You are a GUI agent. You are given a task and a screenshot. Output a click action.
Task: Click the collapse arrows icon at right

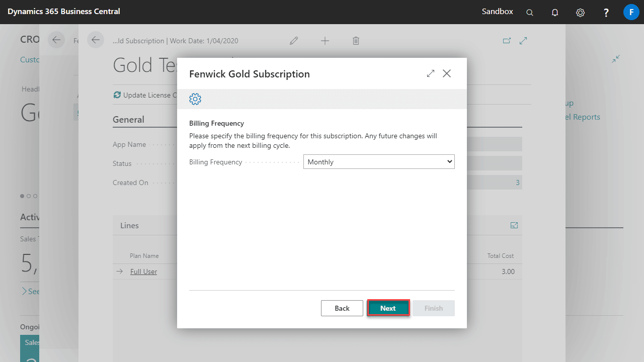pos(616,59)
